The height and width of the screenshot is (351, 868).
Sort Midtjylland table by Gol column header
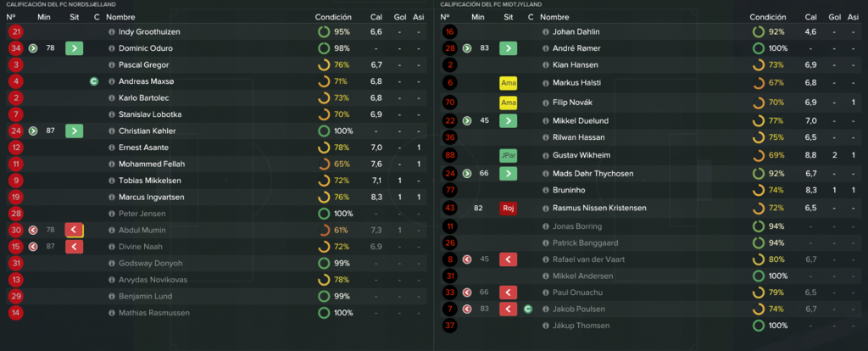coord(834,17)
